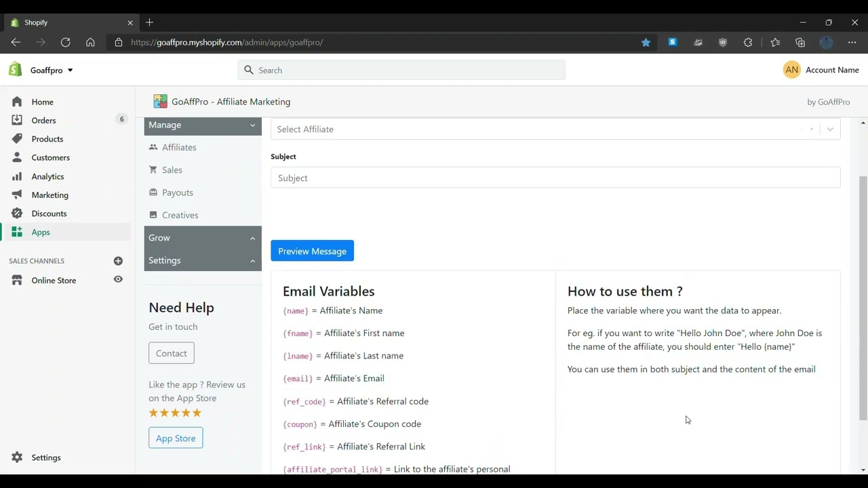Image resolution: width=868 pixels, height=488 pixels.
Task: Open the Payouts link in Manage
Action: pos(178,192)
